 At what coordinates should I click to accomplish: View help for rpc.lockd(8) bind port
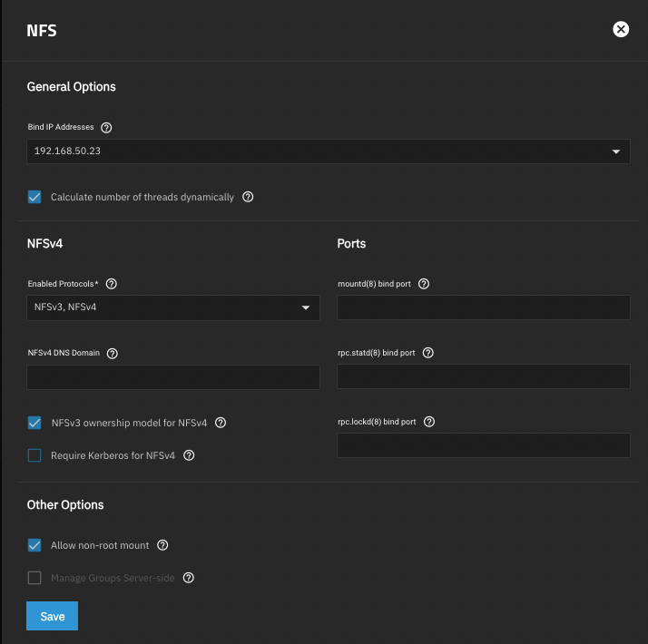point(429,422)
